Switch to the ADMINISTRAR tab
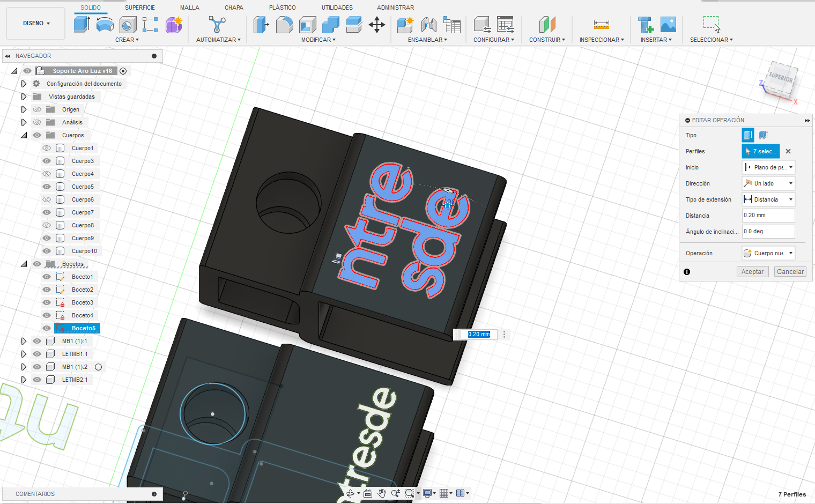The image size is (815, 504). 395,8
